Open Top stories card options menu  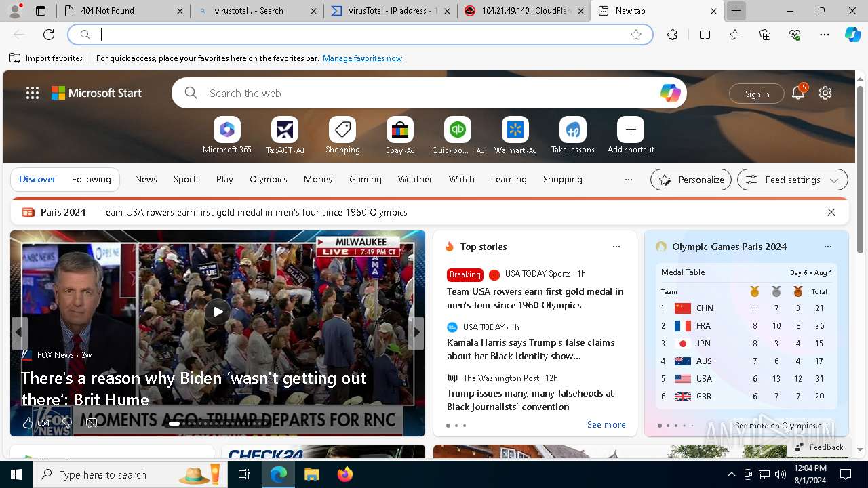point(616,247)
